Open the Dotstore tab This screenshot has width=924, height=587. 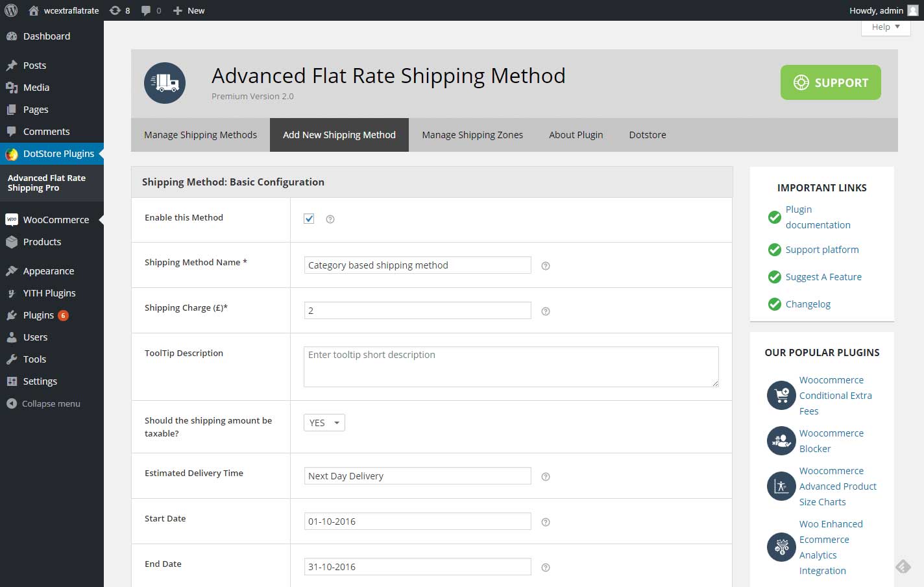click(648, 135)
